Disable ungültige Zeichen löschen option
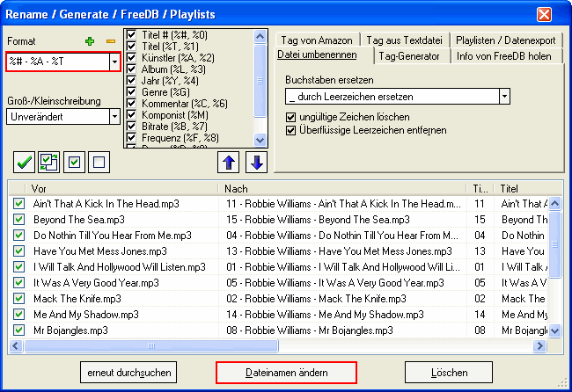Viewport: 572px width, 392px height. pyautogui.click(x=290, y=117)
